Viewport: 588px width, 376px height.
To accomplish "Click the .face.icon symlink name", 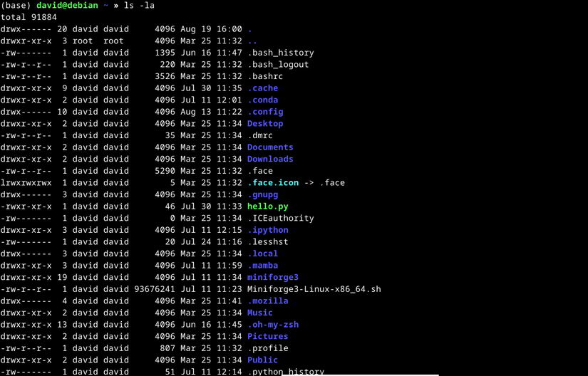I will (273, 183).
